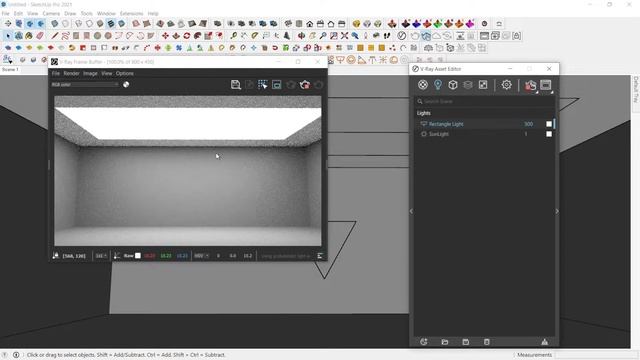This screenshot has height=360, width=640.
Task: Select the Tape Measure tool
Action: point(233,36)
